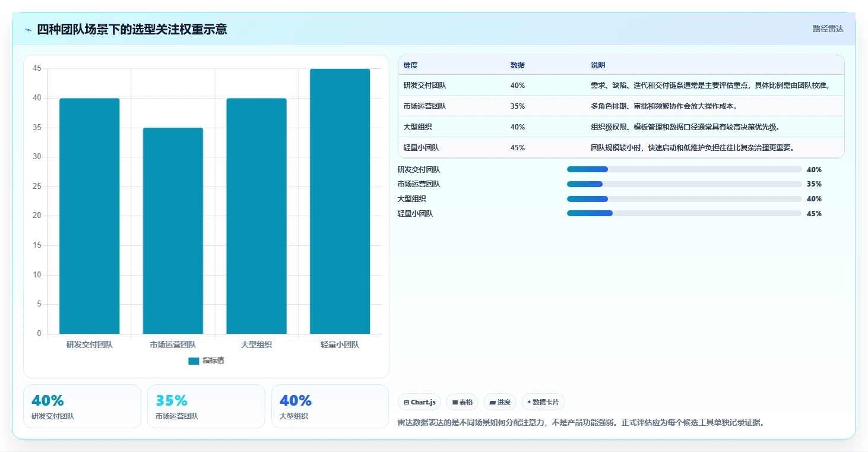868x452 pixels.
Task: Click the 说明 column header
Action: tap(598, 65)
